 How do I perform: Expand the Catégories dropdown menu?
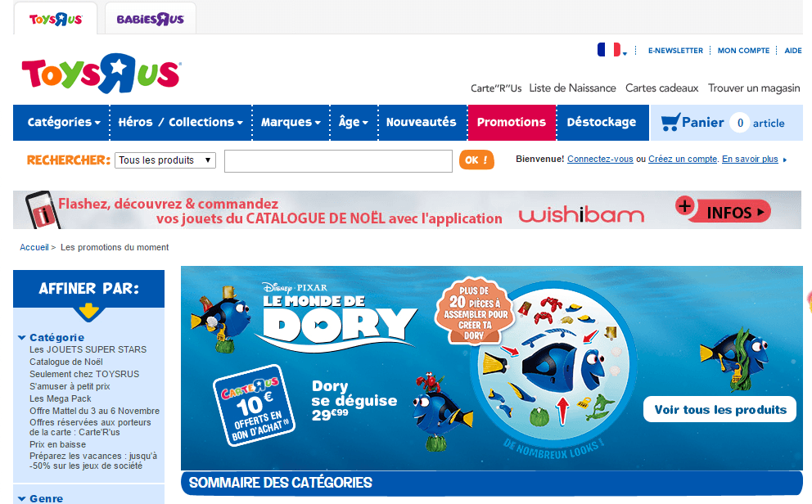pos(63,122)
